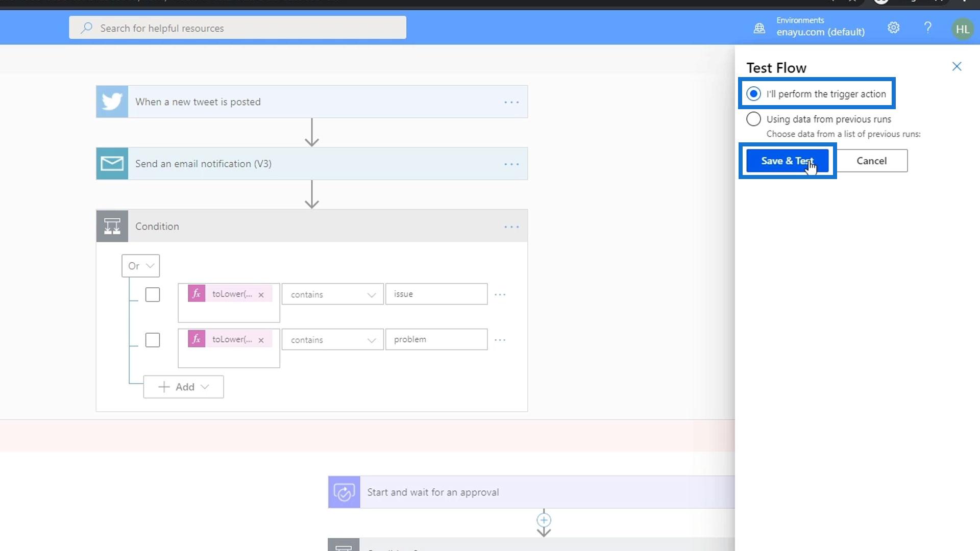Screen dimensions: 980x551
Task: Remove toLower expression in issue row
Action: click(x=261, y=295)
